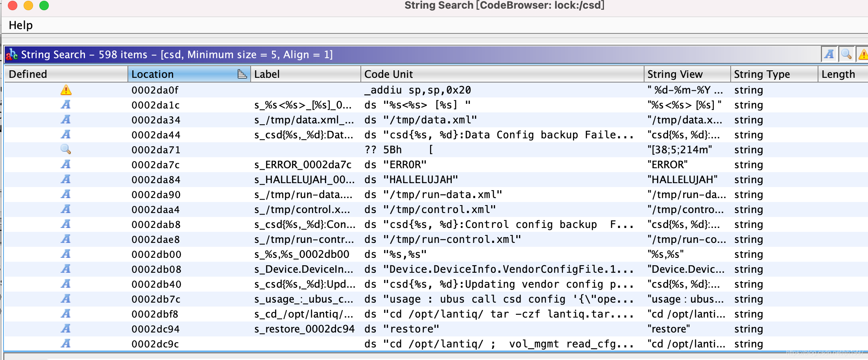Select label s_%s,%s_0002db00
Screen dimensions: 868x360
click(x=302, y=254)
